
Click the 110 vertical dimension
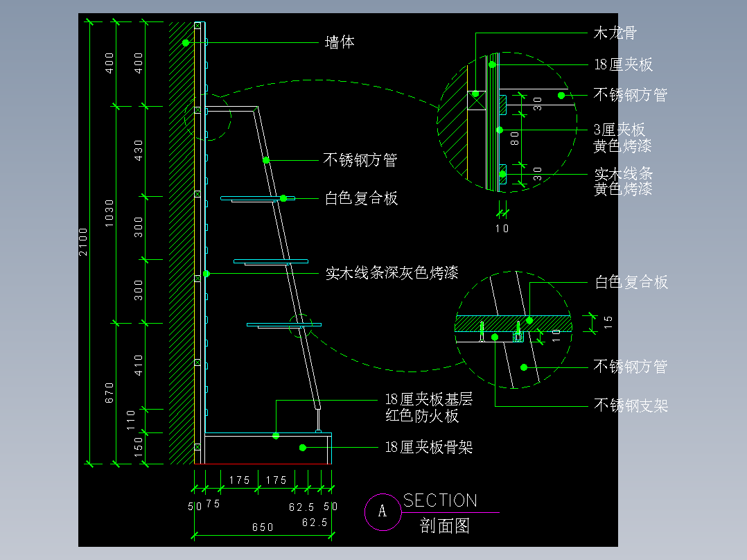pos(131,420)
